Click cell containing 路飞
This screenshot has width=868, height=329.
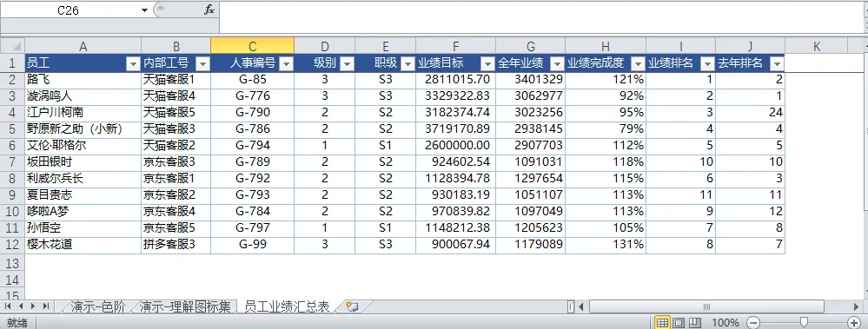(83, 80)
